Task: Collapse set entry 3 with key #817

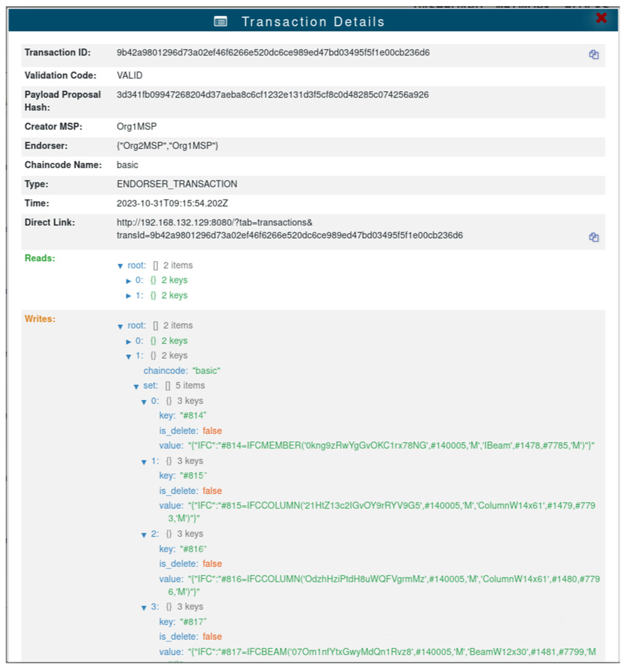Action: [x=144, y=608]
